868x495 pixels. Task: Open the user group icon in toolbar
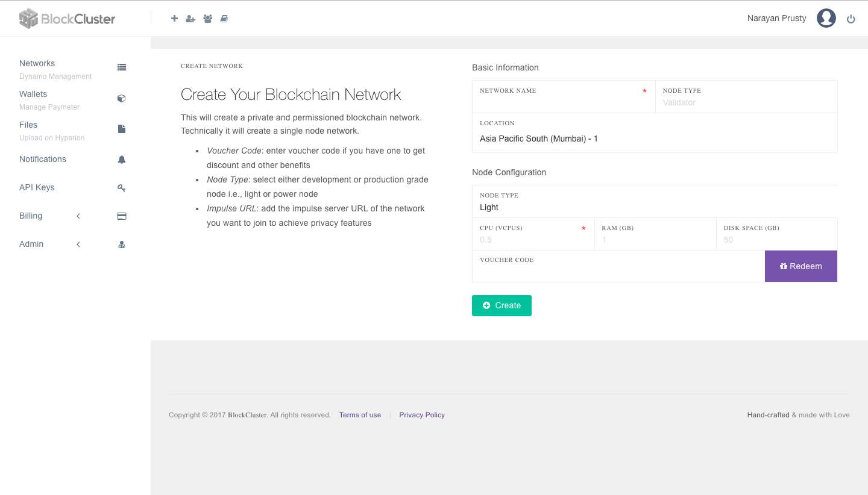point(207,18)
